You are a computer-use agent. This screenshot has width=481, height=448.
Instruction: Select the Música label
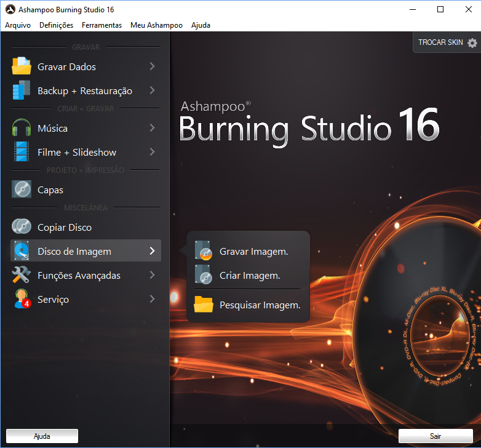[x=52, y=128]
